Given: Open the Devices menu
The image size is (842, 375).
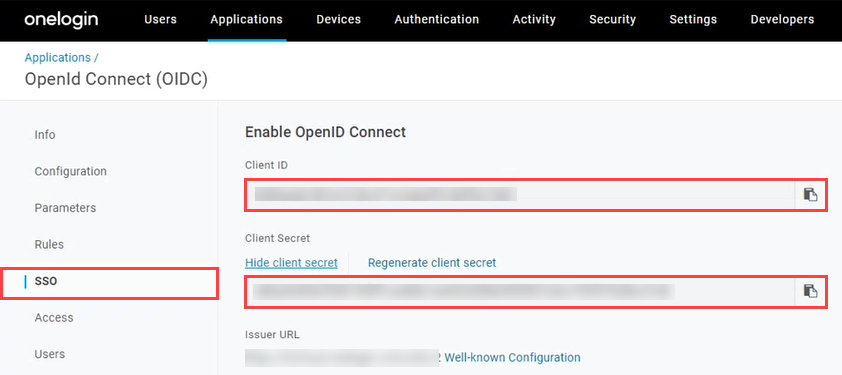Looking at the screenshot, I should click(338, 20).
